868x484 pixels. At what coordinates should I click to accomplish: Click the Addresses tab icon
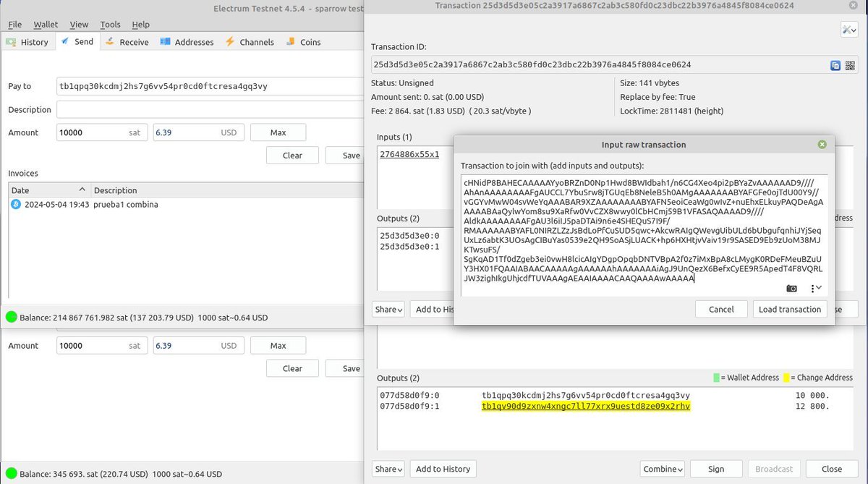166,42
